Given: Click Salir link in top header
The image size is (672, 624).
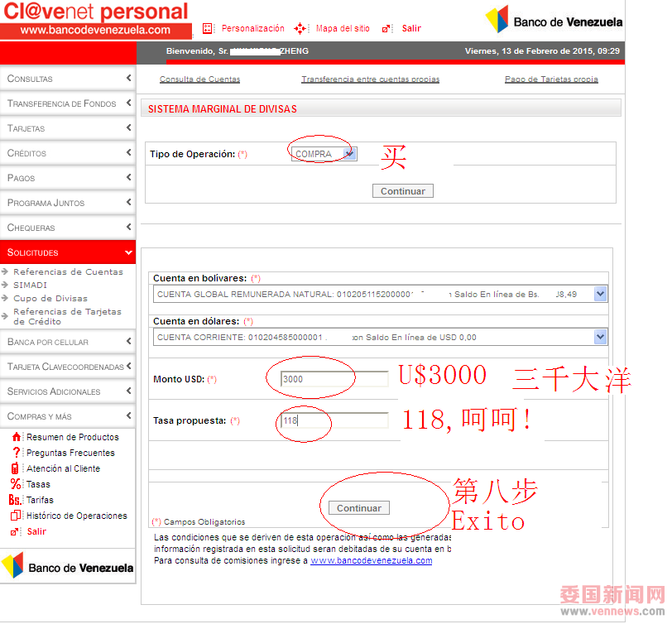Looking at the screenshot, I should (411, 28).
